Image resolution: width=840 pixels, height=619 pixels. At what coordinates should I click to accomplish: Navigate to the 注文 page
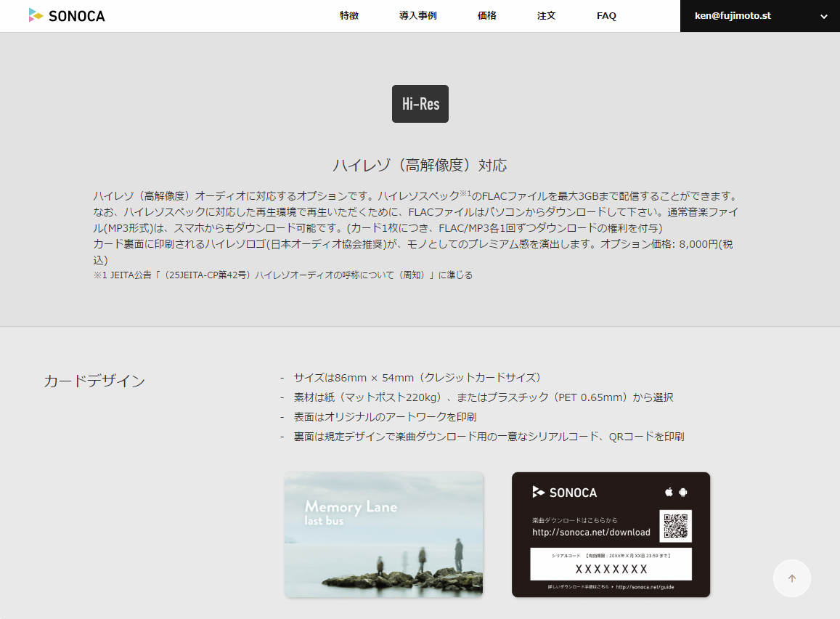pos(547,15)
